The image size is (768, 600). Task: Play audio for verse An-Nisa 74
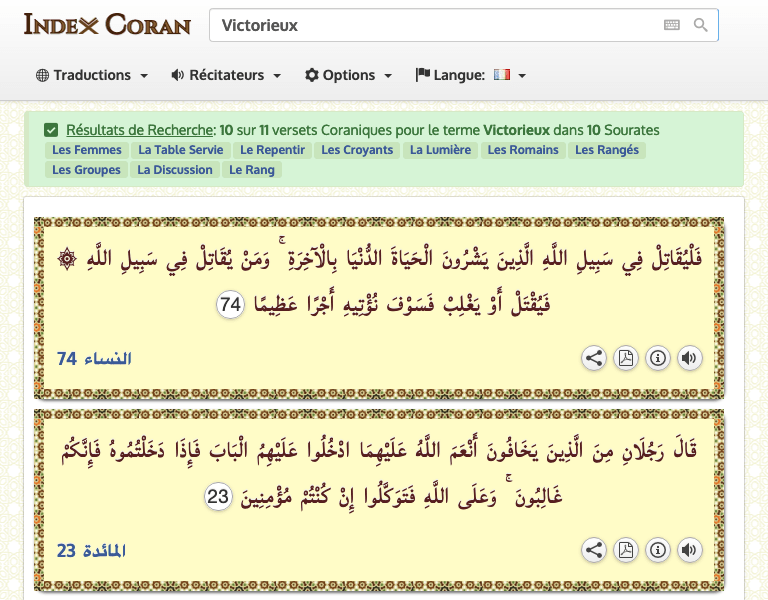689,358
